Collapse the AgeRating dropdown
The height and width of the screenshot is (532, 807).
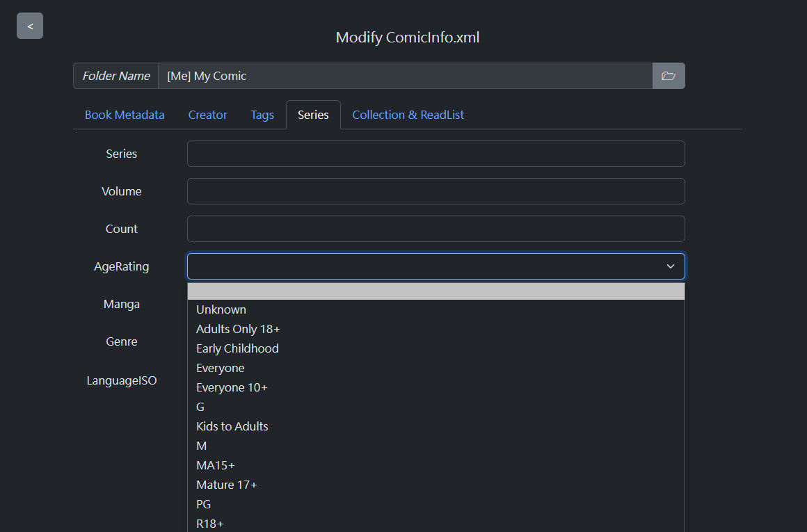pos(436,266)
